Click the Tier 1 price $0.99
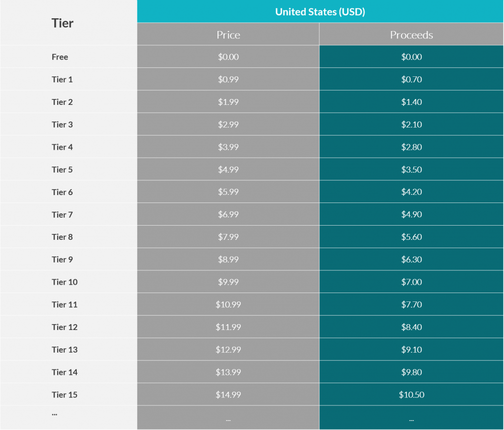This screenshot has height=430, width=504. 228,79
